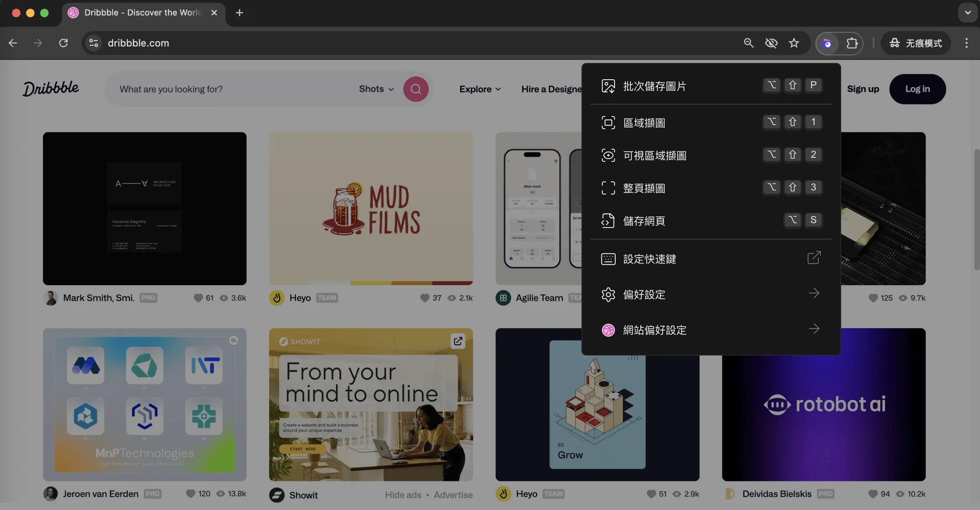Screen dimensions: 980x510
Task: Click arrow next to 偏好設定
Action: (814, 293)
